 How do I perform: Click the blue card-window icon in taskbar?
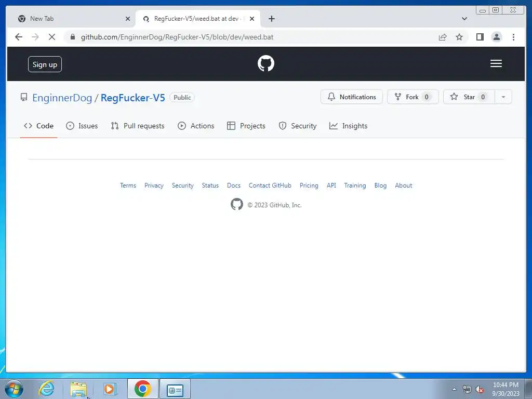coord(175,390)
